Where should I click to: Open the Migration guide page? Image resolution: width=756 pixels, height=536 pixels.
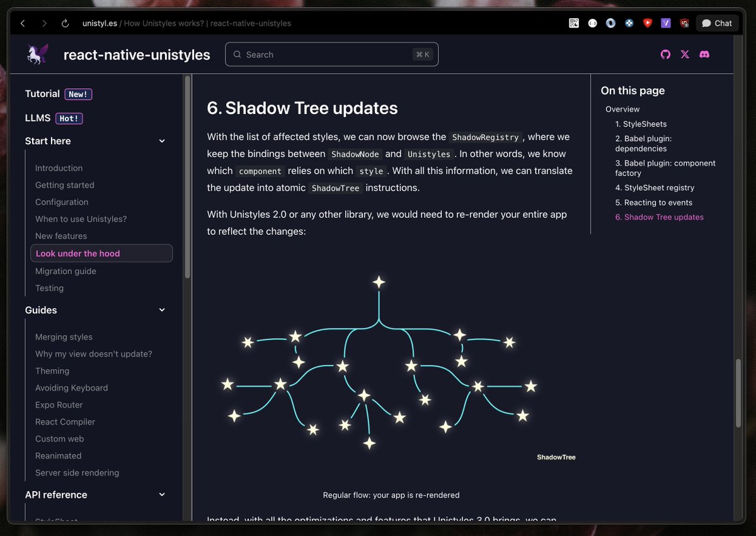click(66, 271)
